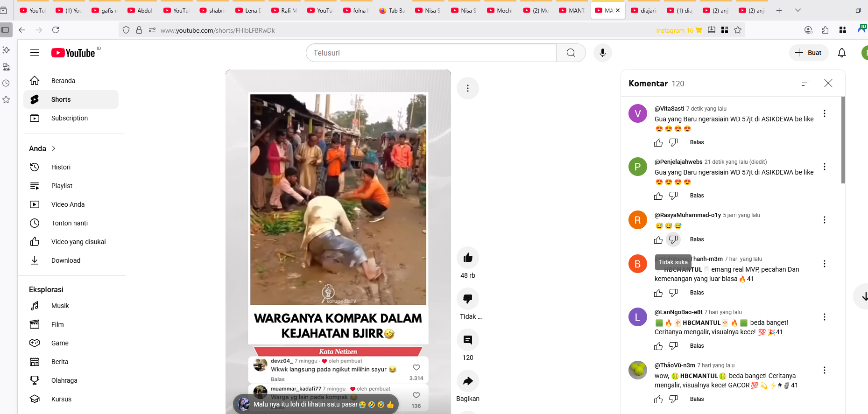Open options menu for @VitaSasti comment
Screen dimensions: 868x414
click(825, 113)
